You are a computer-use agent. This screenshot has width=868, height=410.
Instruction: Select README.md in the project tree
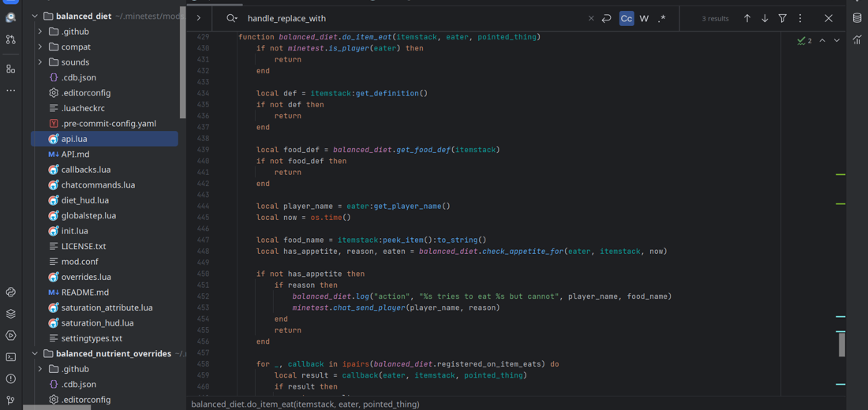[84, 293]
